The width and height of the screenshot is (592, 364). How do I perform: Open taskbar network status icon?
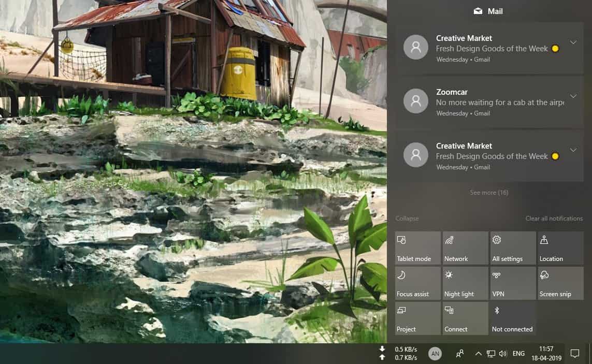pyautogui.click(x=490, y=354)
